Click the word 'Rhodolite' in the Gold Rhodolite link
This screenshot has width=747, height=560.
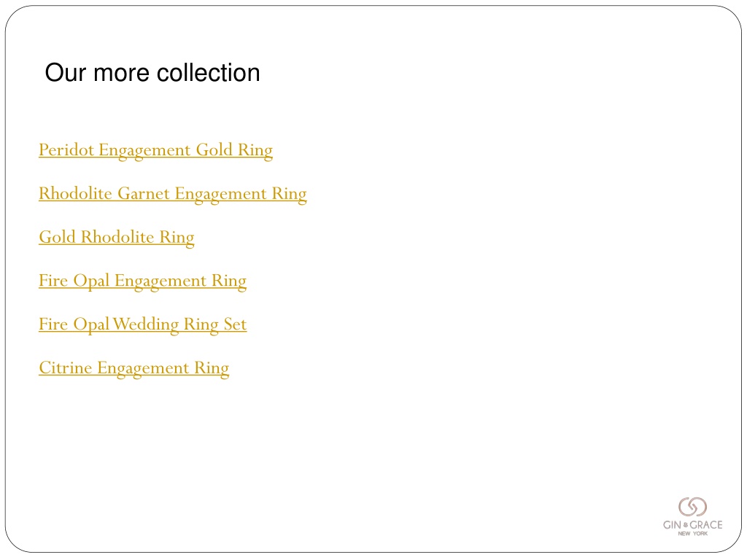click(117, 237)
